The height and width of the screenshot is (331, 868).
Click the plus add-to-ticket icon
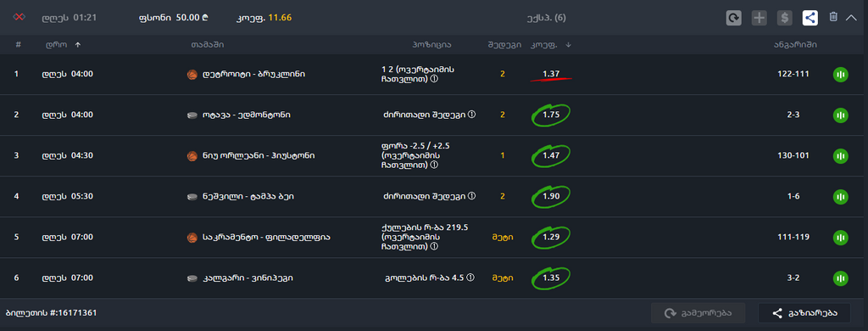[759, 18]
